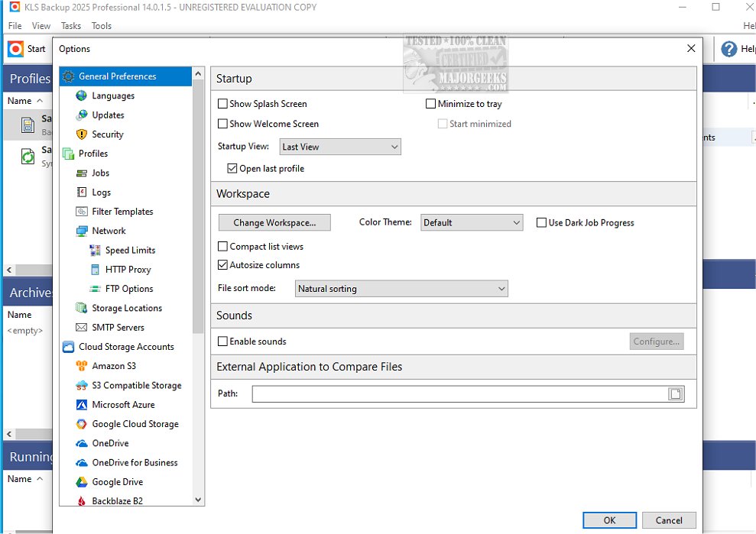The width and height of the screenshot is (756, 534).
Task: Click the Name column header in Running panel
Action: pyautogui.click(x=19, y=479)
